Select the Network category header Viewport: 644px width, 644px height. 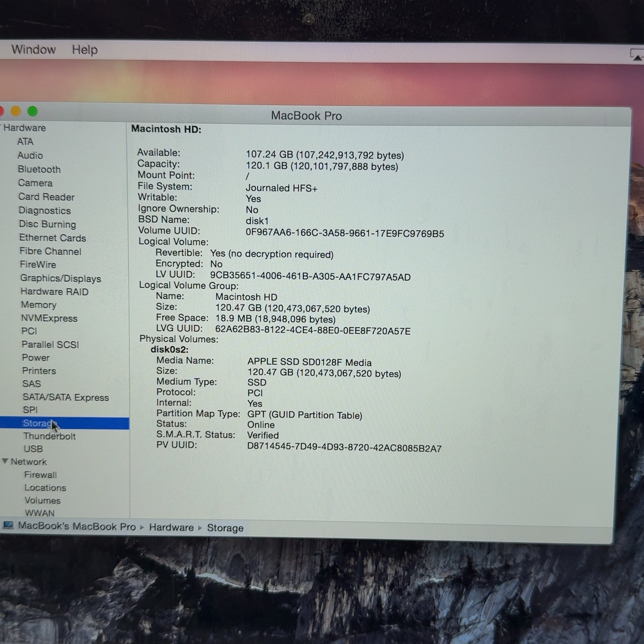pyautogui.click(x=29, y=462)
